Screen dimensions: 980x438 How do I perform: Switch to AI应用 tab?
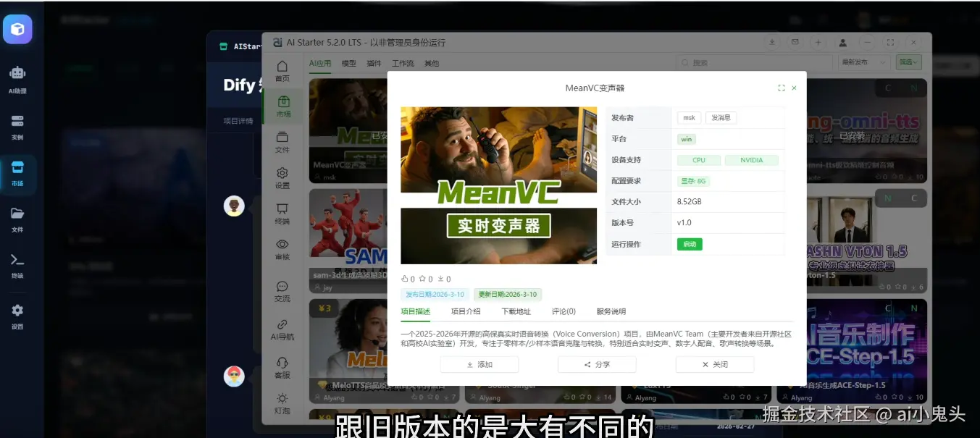pos(320,63)
